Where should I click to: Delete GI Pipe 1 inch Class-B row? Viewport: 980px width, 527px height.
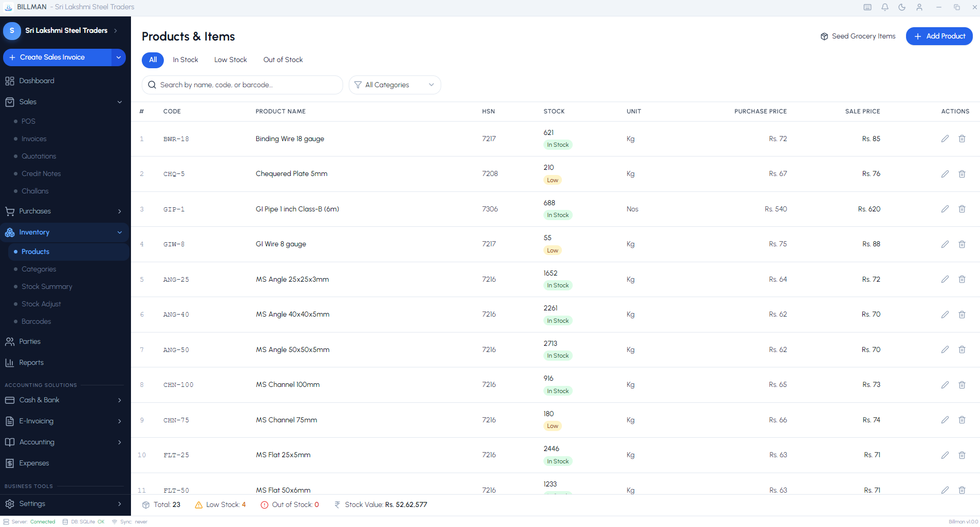(962, 209)
